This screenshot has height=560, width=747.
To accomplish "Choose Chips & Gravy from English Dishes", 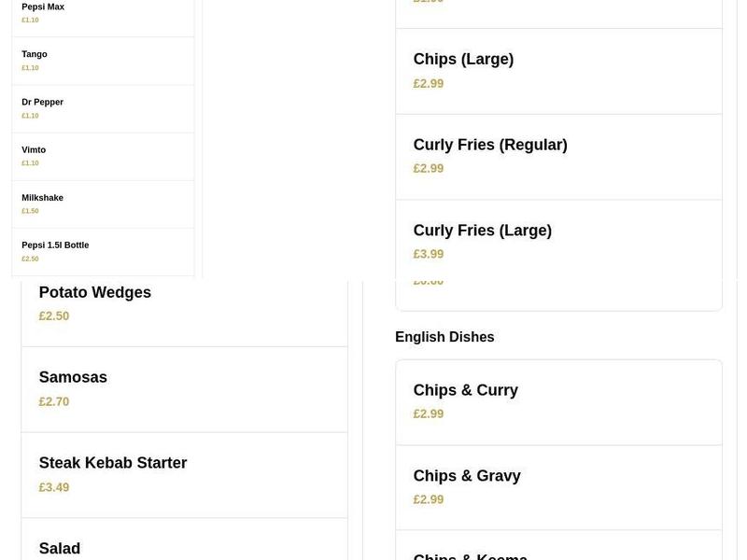I will coord(467,475).
